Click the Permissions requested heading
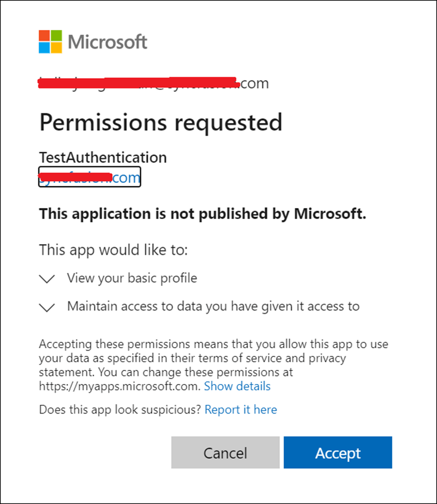This screenshot has width=437, height=504. (160, 122)
